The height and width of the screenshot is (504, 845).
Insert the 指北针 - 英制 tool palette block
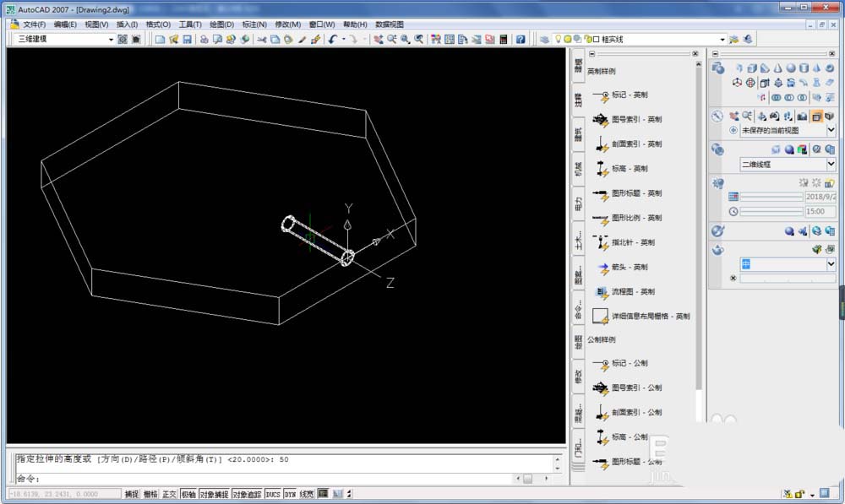coord(634,242)
